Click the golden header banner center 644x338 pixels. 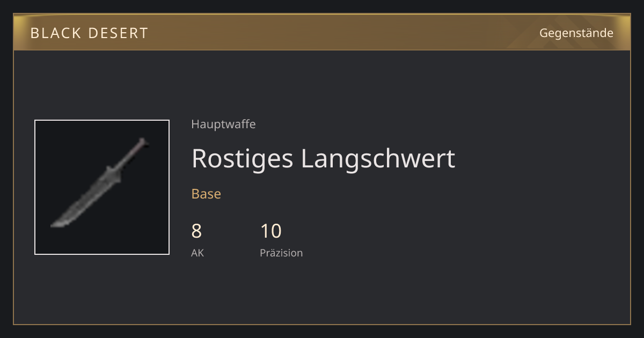point(322,32)
